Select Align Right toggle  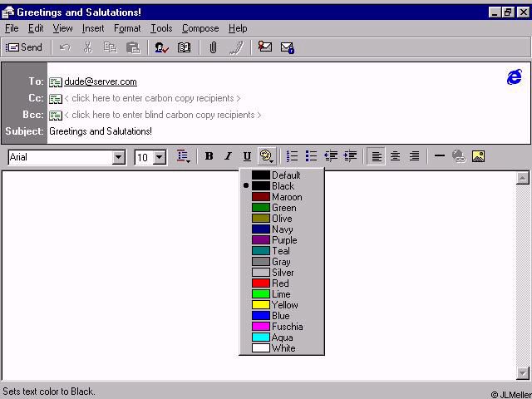pos(414,156)
